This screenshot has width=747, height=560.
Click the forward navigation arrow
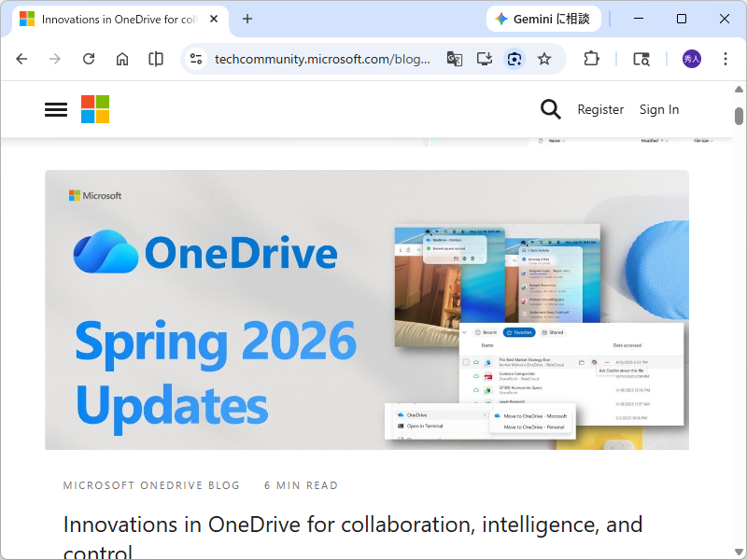tap(55, 59)
